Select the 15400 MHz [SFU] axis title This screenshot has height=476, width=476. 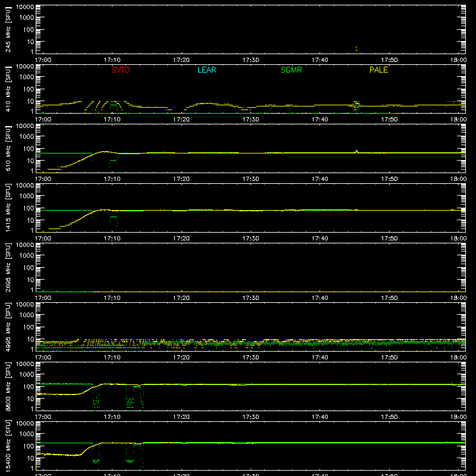[x=8, y=446]
